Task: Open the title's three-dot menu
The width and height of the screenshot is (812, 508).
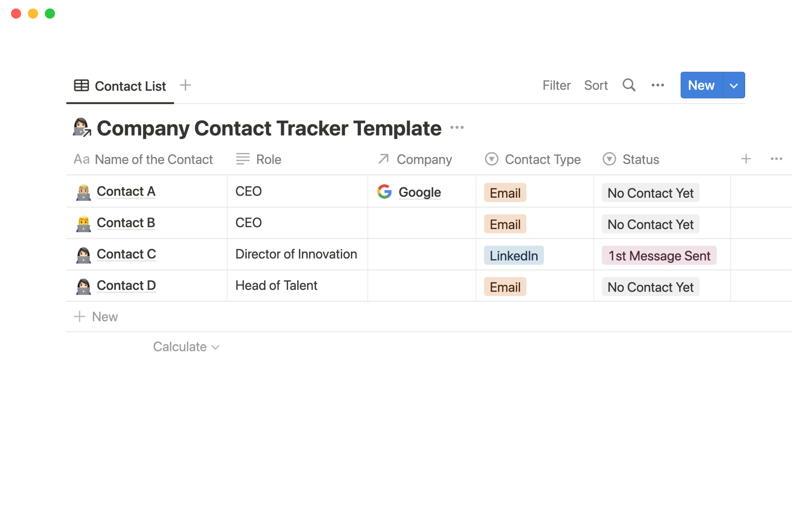Action: point(457,127)
